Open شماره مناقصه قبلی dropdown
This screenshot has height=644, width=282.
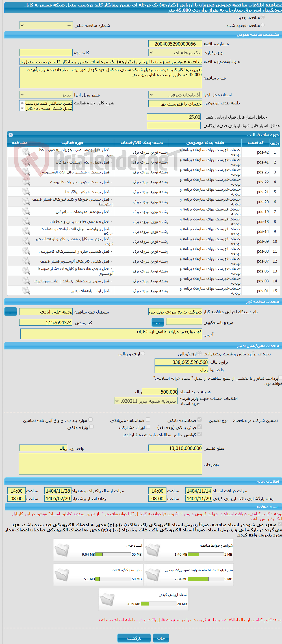click(x=46, y=25)
